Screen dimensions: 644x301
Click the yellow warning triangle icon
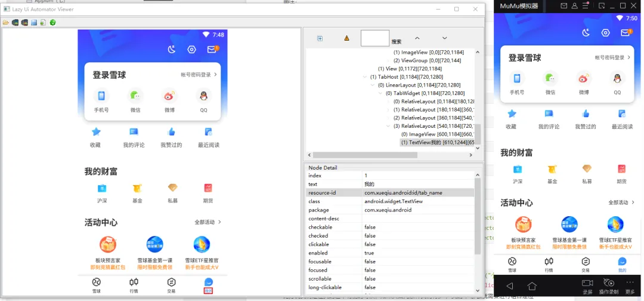(x=346, y=38)
